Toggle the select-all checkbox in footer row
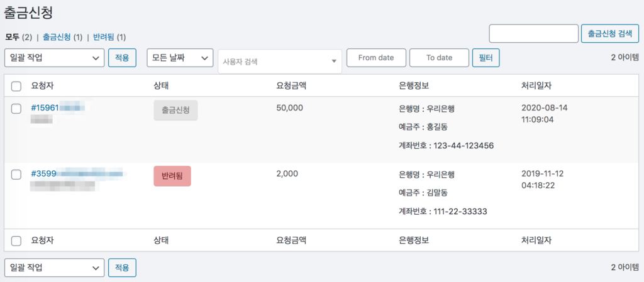The height and width of the screenshot is (282, 644). pos(16,241)
